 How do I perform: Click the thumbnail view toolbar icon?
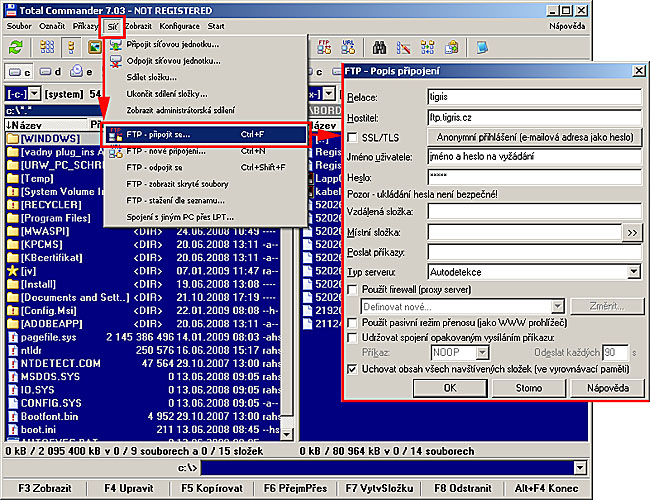[x=95, y=47]
